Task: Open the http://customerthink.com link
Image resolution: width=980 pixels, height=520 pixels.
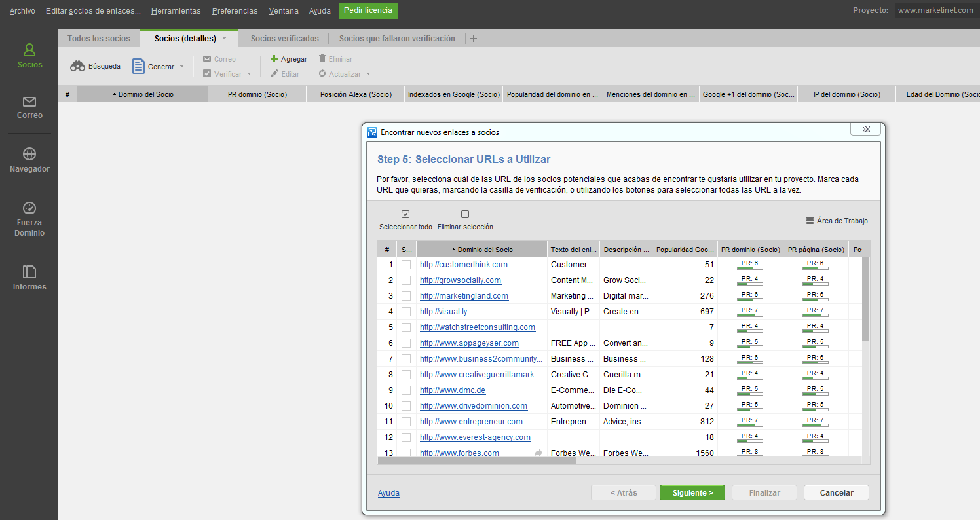Action: pos(464,265)
